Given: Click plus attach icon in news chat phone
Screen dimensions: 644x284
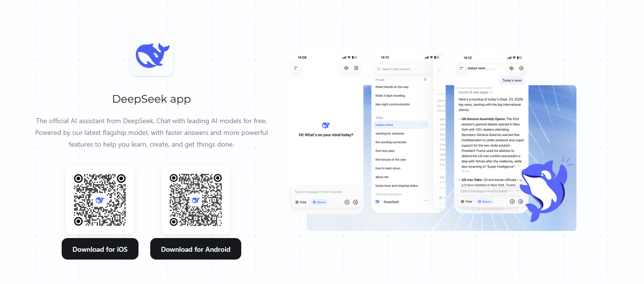Looking at the screenshot, I should [512, 201].
